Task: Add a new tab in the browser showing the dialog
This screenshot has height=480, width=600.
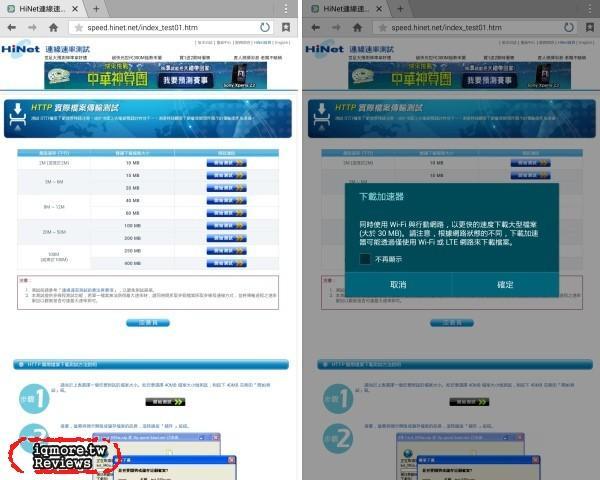Action: 400,9
